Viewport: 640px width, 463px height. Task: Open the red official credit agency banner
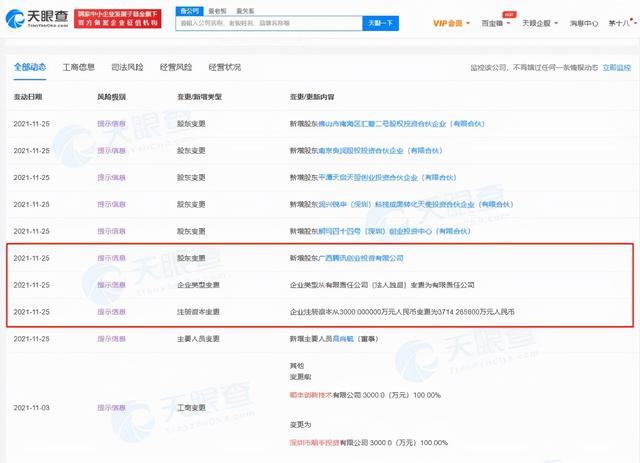coord(118,19)
